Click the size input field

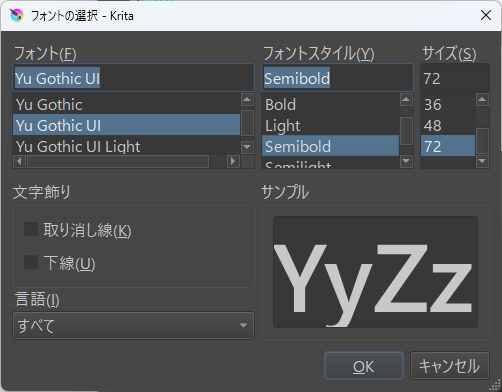[x=455, y=78]
